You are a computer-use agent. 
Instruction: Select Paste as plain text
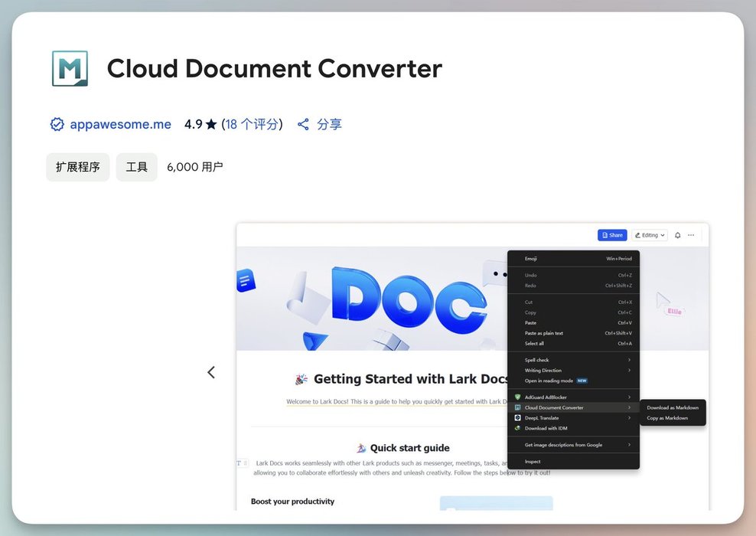click(x=544, y=333)
